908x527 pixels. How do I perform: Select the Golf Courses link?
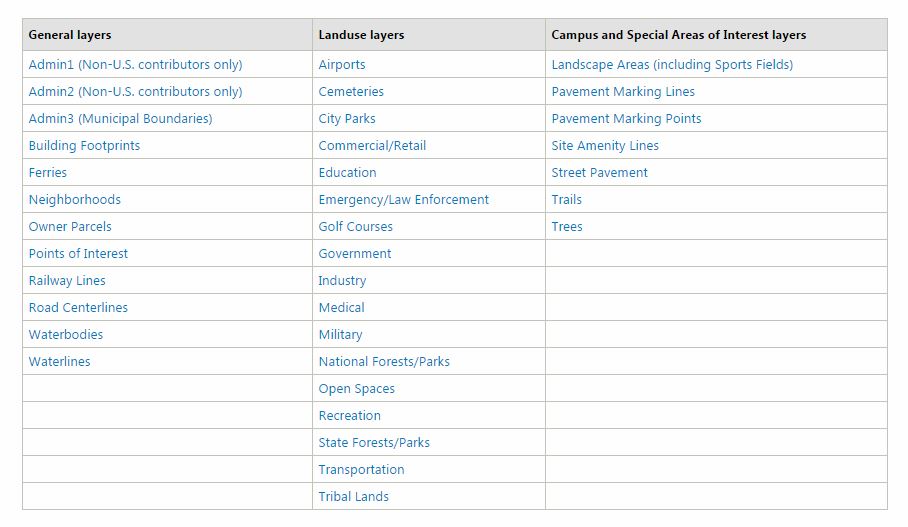coord(356,226)
